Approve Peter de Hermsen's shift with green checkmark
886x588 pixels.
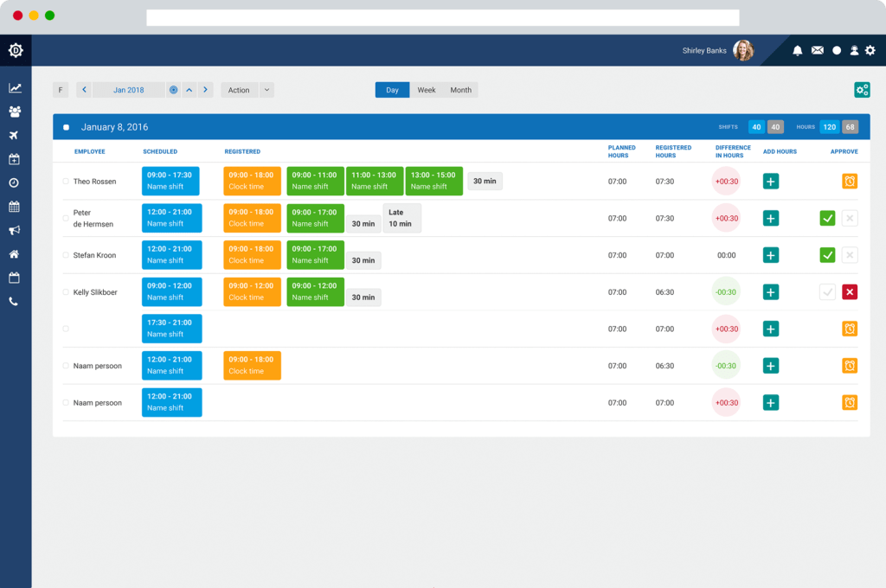(x=827, y=218)
